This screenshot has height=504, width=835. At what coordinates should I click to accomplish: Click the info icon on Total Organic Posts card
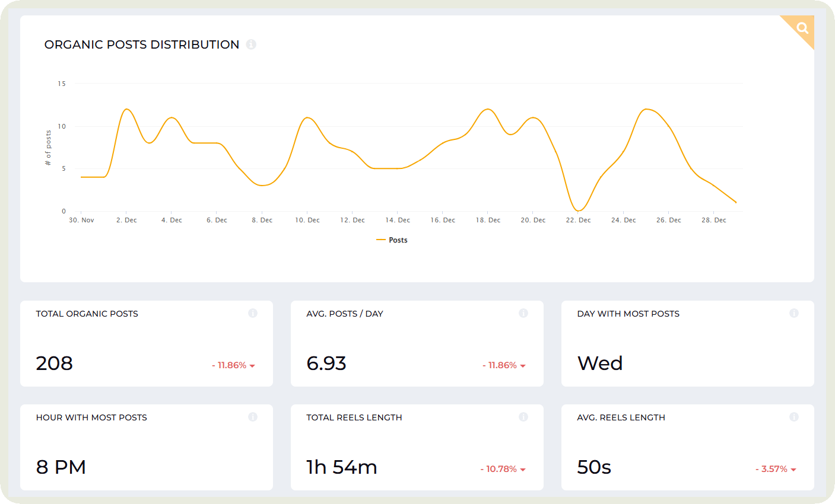(x=253, y=313)
